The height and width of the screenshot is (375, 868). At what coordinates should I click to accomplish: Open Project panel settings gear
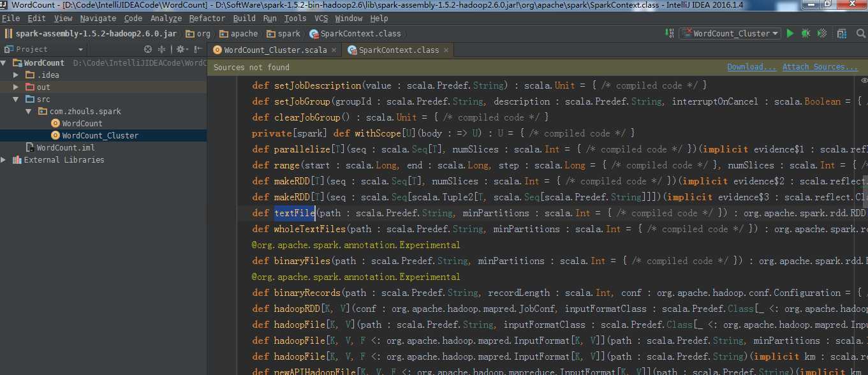181,49
